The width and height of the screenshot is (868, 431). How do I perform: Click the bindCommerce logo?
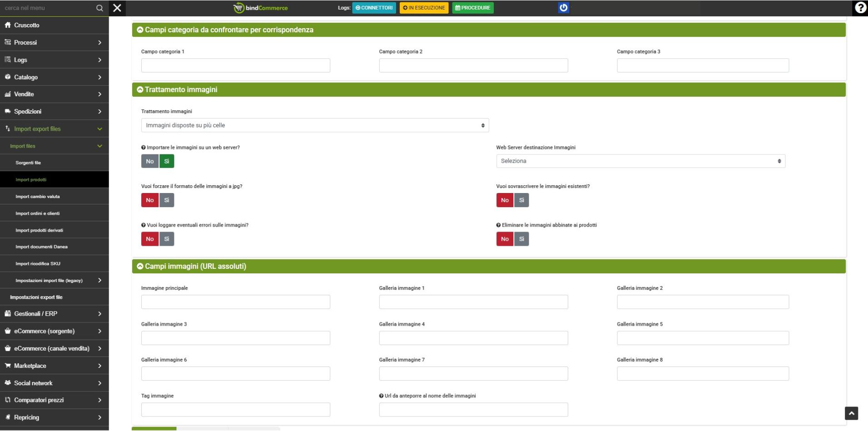261,8
